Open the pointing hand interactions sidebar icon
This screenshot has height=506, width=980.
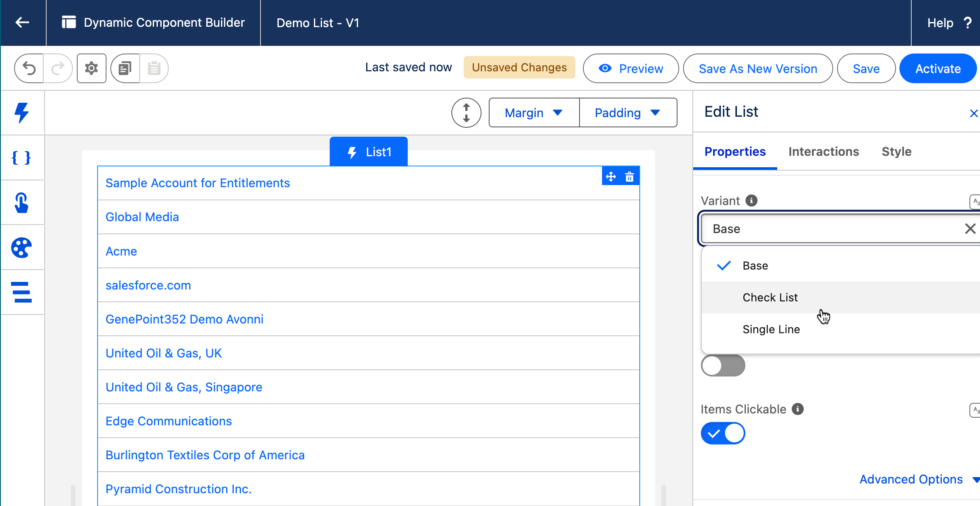22,202
